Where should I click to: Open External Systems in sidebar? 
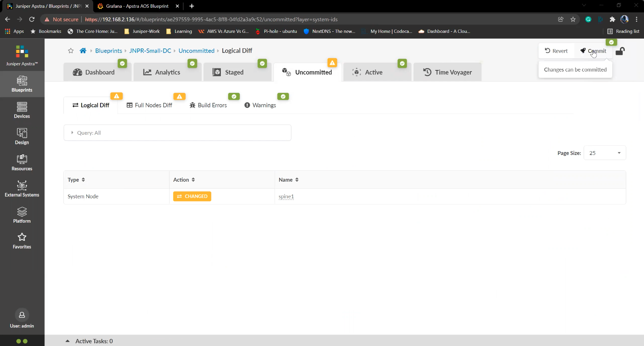pos(22,189)
